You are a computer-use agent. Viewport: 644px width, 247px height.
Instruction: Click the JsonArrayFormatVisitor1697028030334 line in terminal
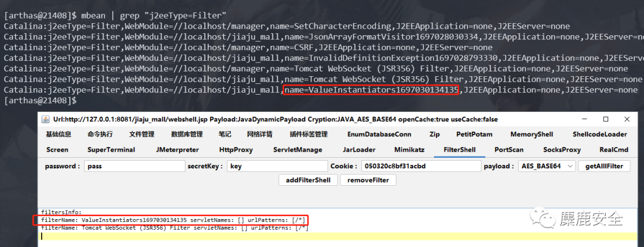[x=324, y=37]
